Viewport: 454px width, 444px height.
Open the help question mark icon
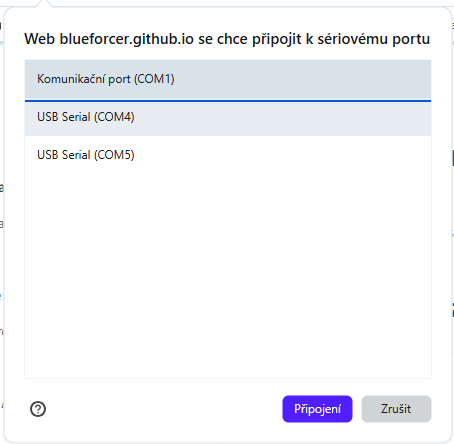click(38, 409)
